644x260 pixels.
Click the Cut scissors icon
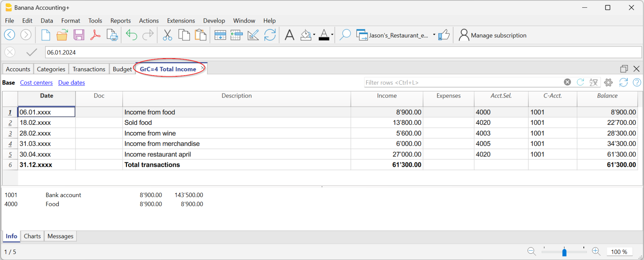(x=167, y=35)
